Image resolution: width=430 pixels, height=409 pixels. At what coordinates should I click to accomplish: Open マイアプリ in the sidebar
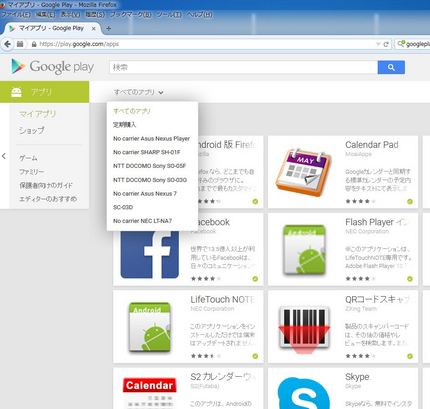(38, 114)
